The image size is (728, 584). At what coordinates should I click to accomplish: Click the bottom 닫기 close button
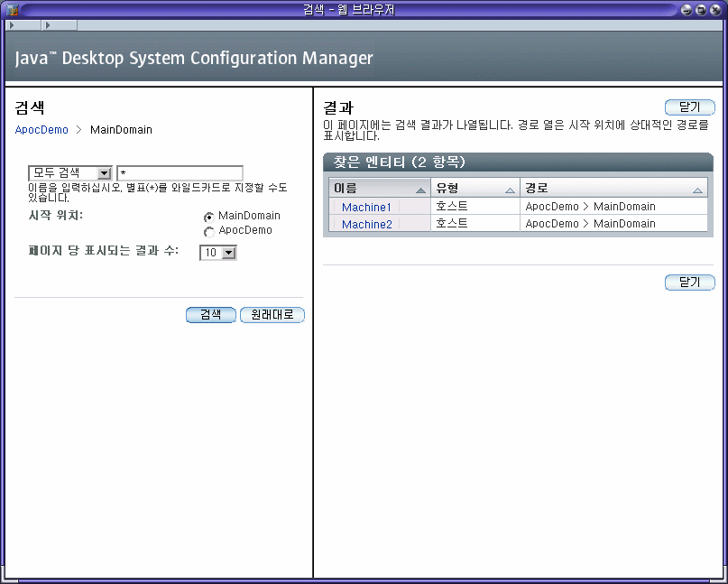689,282
